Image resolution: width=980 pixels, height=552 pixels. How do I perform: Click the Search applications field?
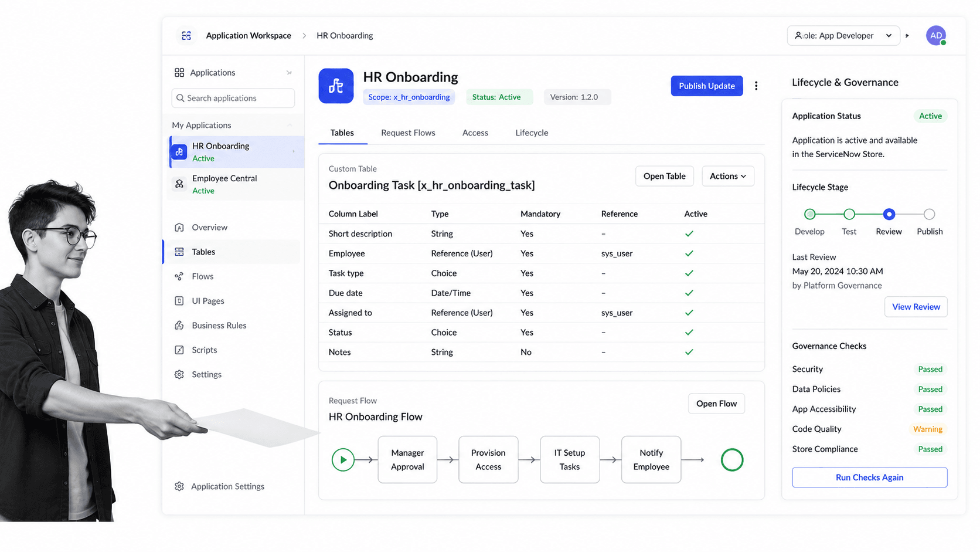coord(233,98)
